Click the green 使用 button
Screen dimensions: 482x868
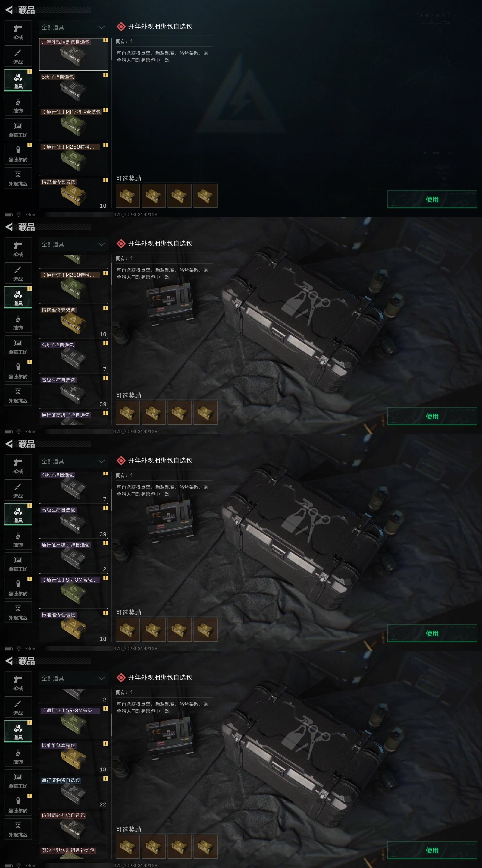pyautogui.click(x=432, y=199)
